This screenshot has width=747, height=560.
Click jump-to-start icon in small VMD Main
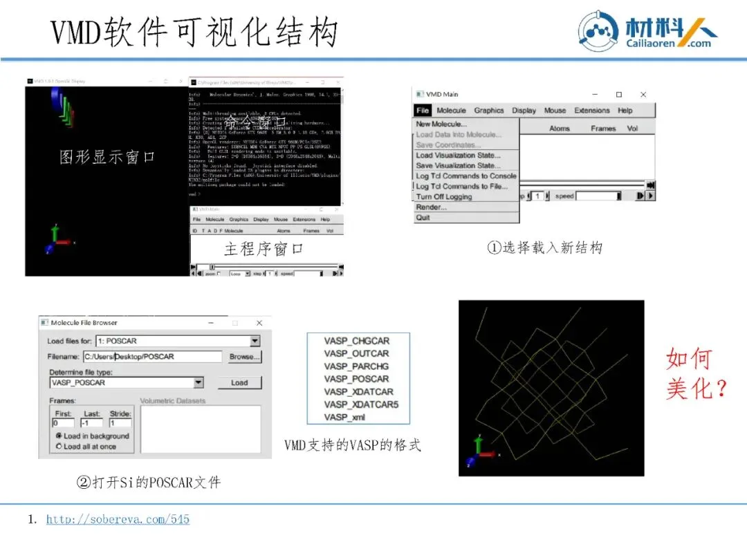point(193,267)
